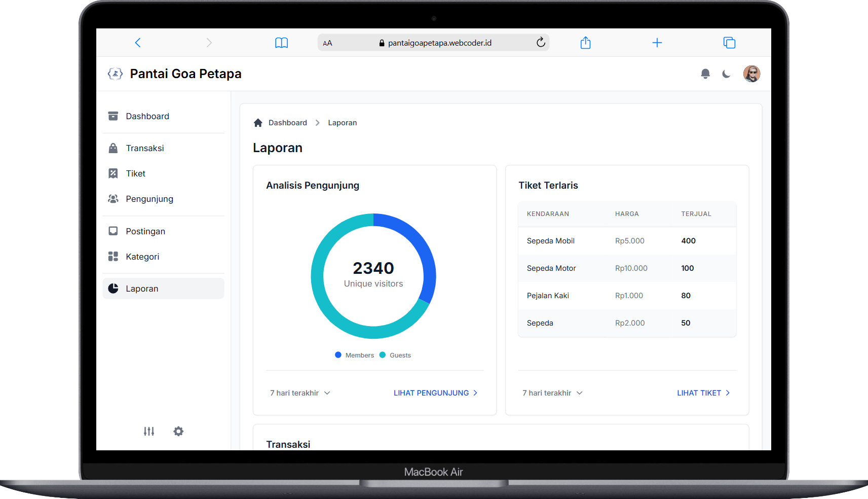
Task: Open the browser share icon
Action: pos(585,43)
